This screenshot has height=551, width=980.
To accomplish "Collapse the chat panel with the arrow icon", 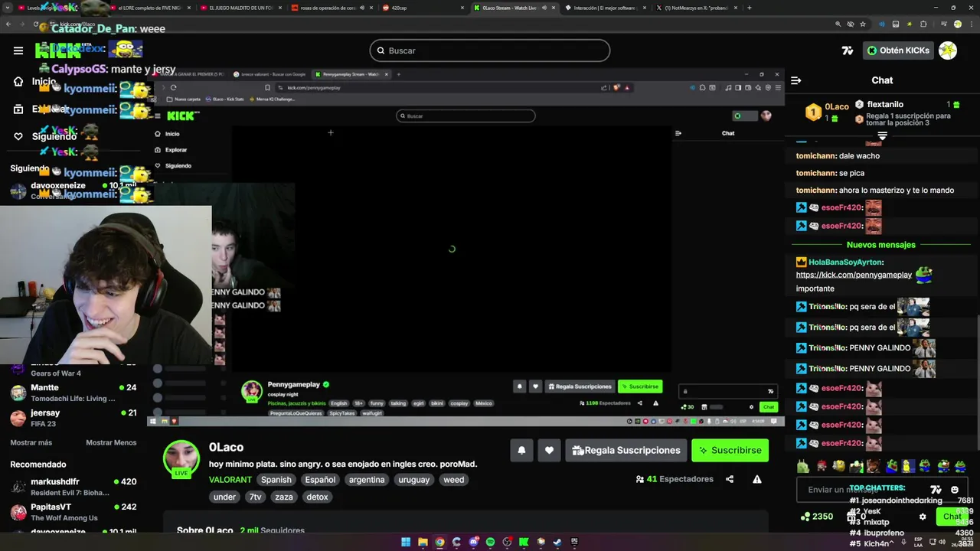I will click(x=796, y=80).
